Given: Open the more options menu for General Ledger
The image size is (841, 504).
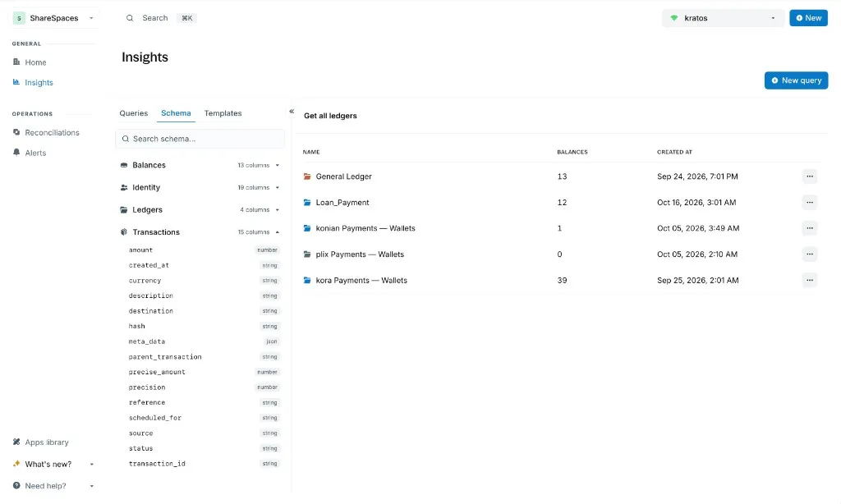Looking at the screenshot, I should [810, 176].
